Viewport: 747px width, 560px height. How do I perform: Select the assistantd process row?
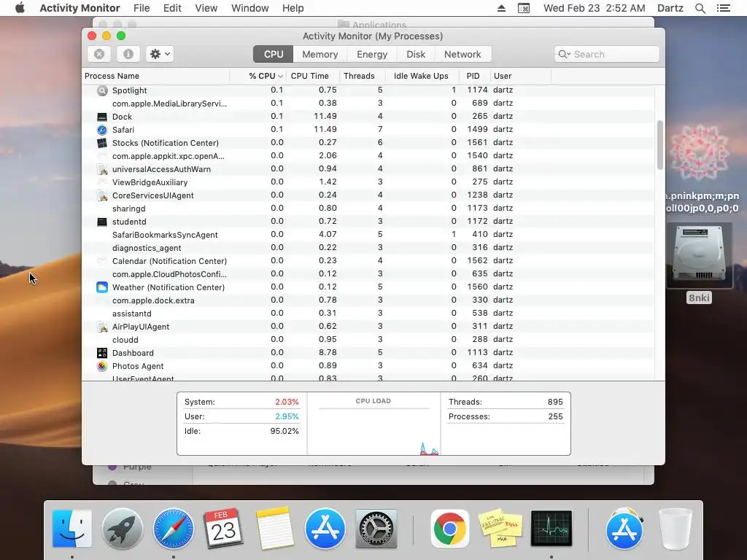(368, 314)
